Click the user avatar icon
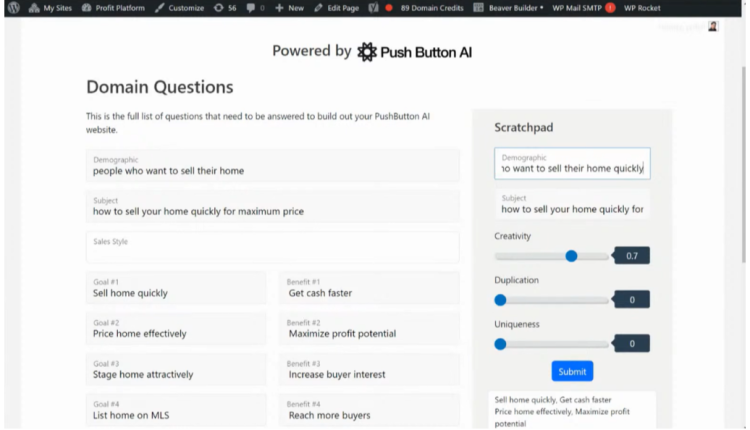 pyautogui.click(x=713, y=26)
